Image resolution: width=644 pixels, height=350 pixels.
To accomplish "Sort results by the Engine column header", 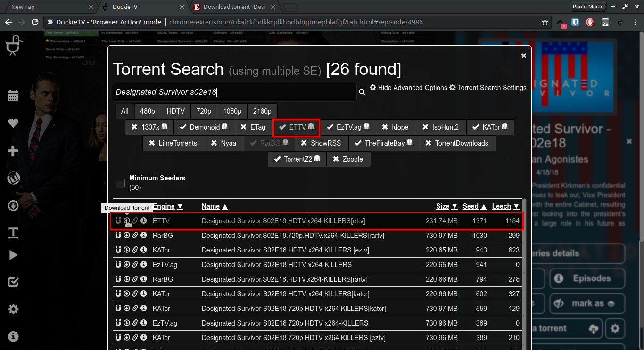I will 167,206.
